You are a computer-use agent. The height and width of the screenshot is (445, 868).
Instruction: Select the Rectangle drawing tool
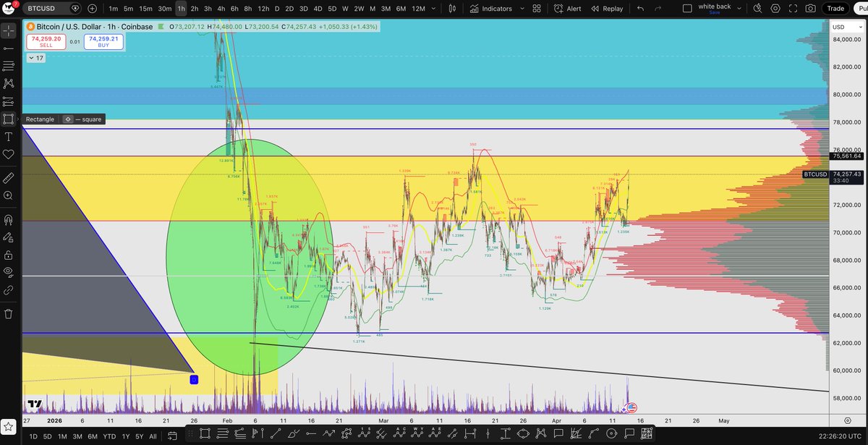coord(9,119)
